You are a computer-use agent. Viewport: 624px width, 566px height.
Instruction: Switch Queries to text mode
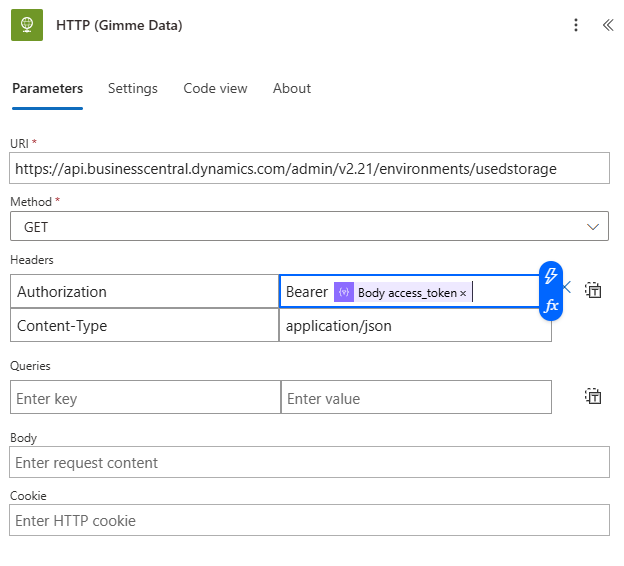pyautogui.click(x=593, y=396)
